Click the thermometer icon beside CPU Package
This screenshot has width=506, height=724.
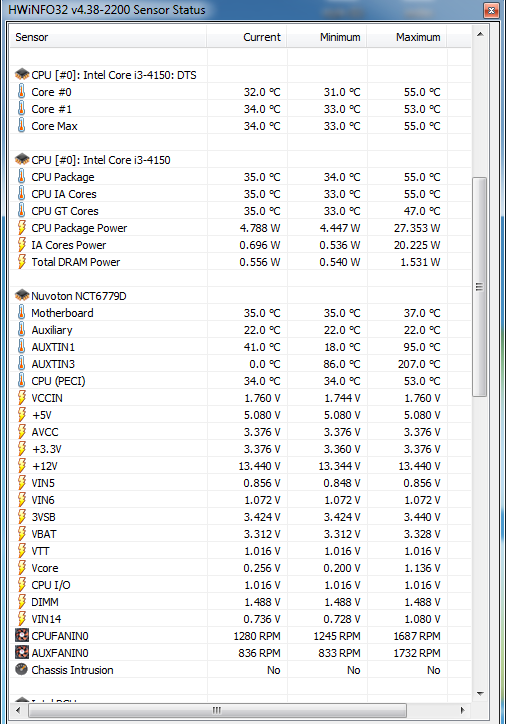(x=21, y=176)
